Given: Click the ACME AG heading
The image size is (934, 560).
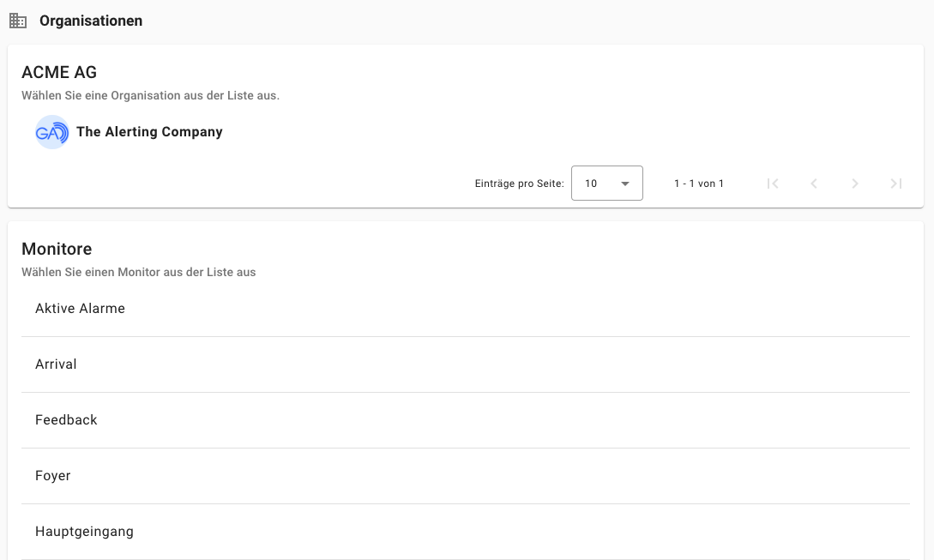Looking at the screenshot, I should [x=59, y=72].
